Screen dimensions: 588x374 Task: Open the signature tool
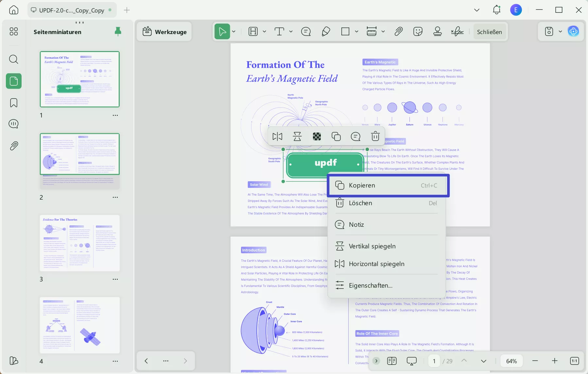[x=457, y=31]
